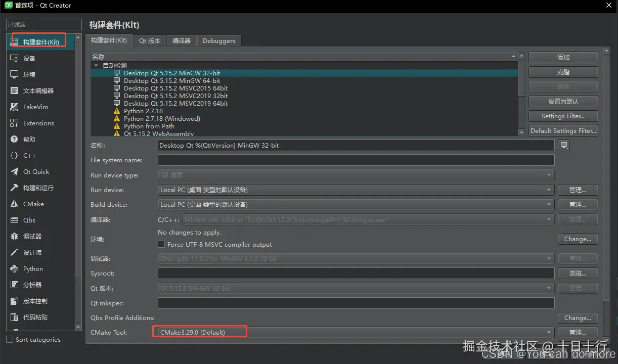This screenshot has width=618, height=364.
Task: Open the 设计师 pencil icon
Action: [14, 252]
